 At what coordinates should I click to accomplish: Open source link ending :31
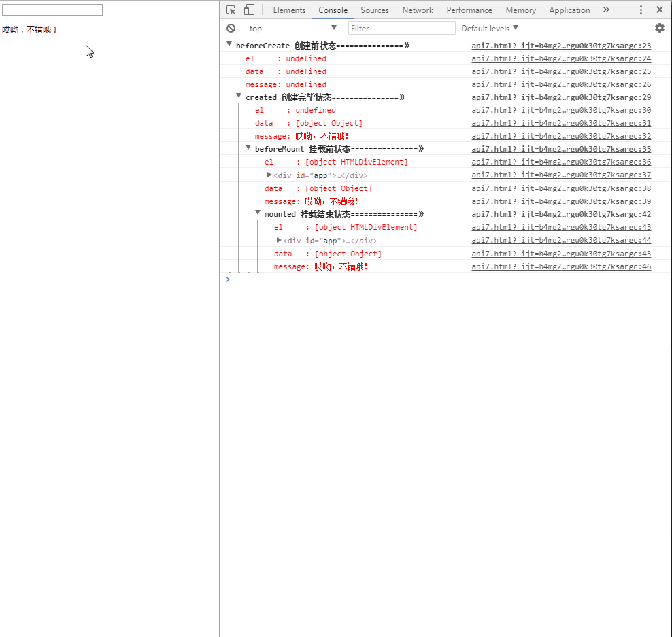coord(561,123)
